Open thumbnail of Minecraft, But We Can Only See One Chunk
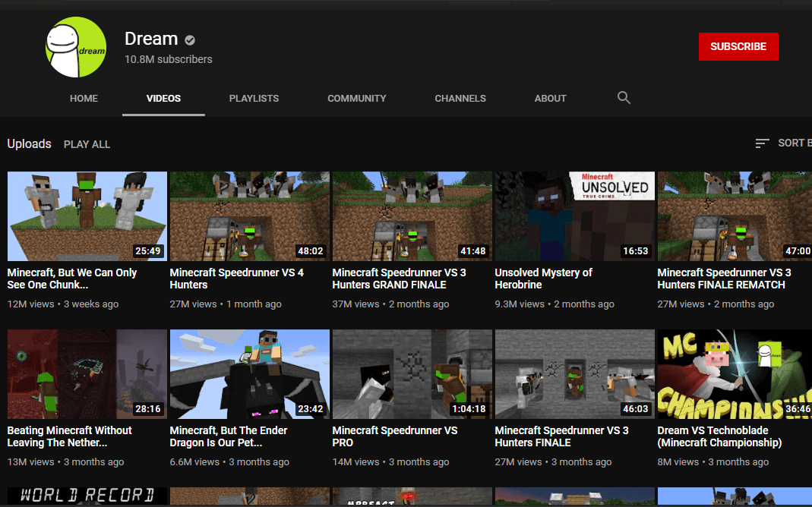This screenshot has width=812, height=507. click(87, 216)
